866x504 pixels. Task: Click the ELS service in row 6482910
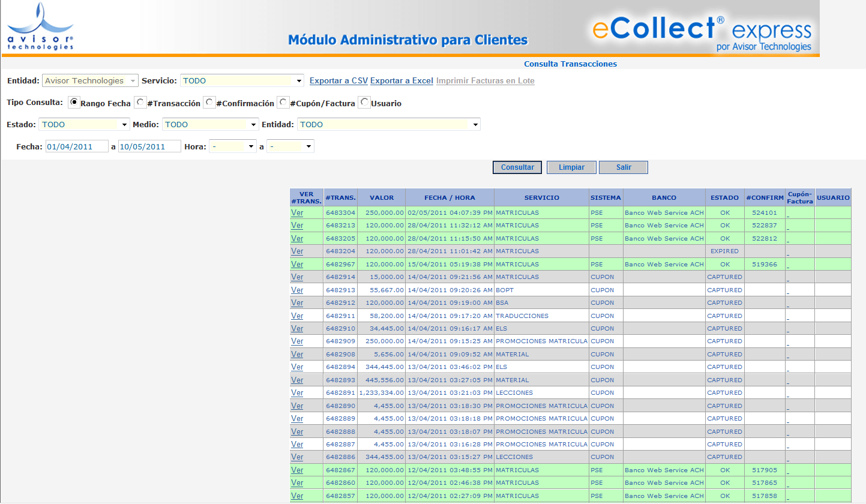pyautogui.click(x=502, y=329)
